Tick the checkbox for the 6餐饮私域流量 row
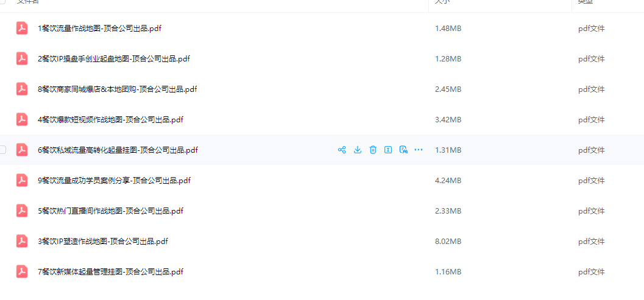This screenshot has height=300, width=644. coord(2,150)
